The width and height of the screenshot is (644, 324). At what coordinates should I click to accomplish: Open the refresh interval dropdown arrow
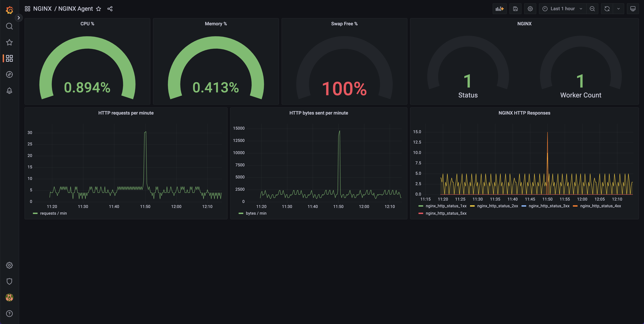click(x=618, y=9)
